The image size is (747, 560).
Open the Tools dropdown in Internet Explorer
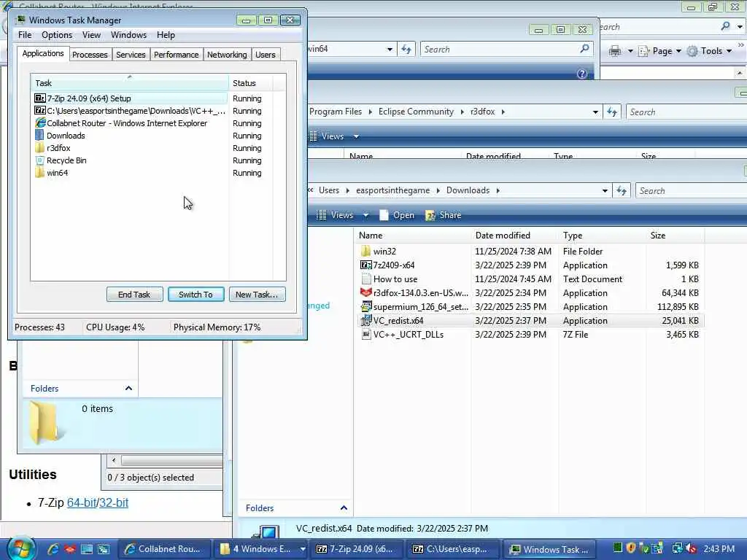(709, 51)
